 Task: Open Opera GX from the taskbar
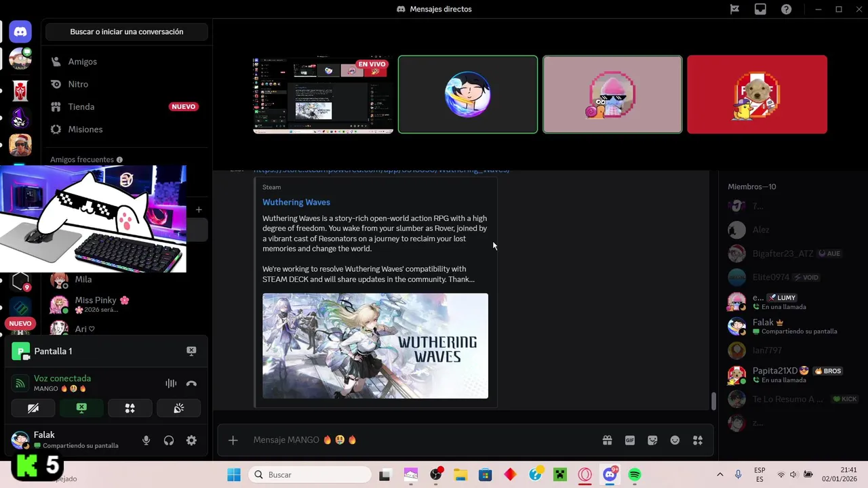tap(585, 474)
